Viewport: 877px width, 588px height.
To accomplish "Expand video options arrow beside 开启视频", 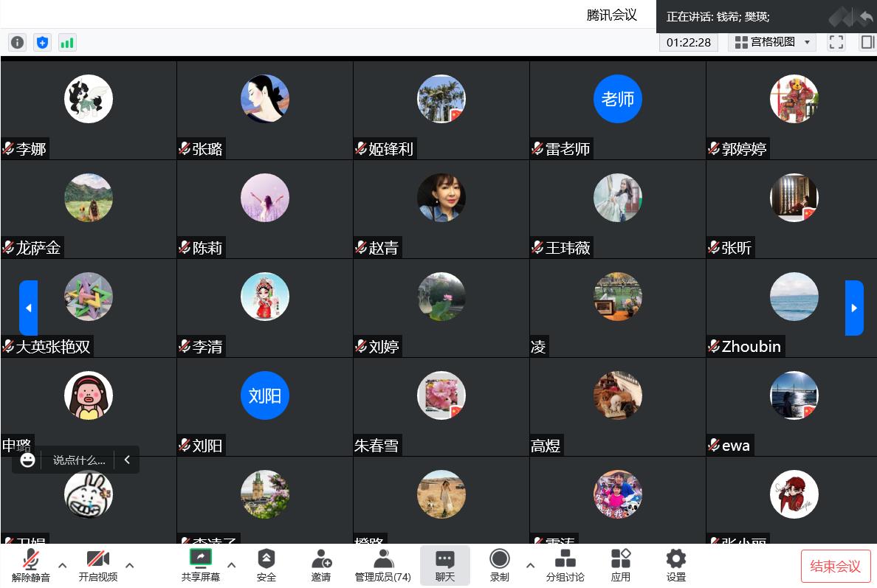I will [130, 565].
